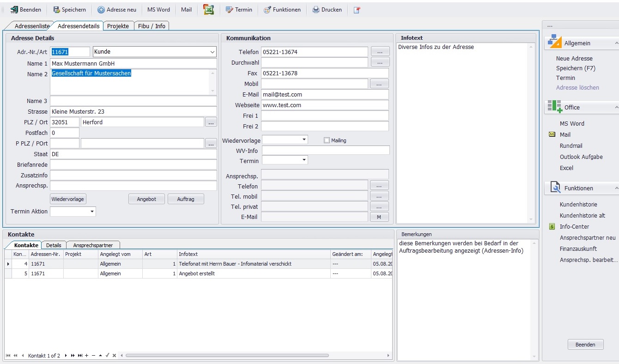Click the ... button next to Telefon 05221-13674
This screenshot has width=619, height=364.
coord(380,52)
